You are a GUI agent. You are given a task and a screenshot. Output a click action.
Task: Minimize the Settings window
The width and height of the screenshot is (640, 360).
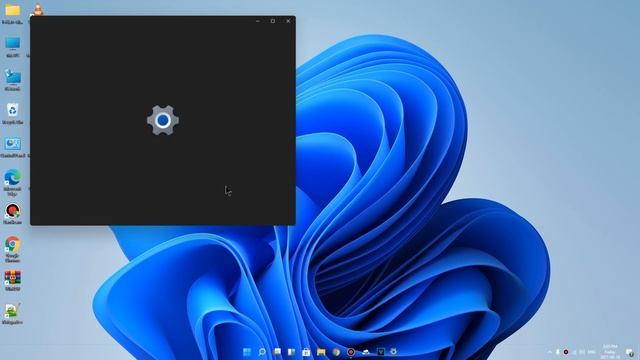(258, 21)
